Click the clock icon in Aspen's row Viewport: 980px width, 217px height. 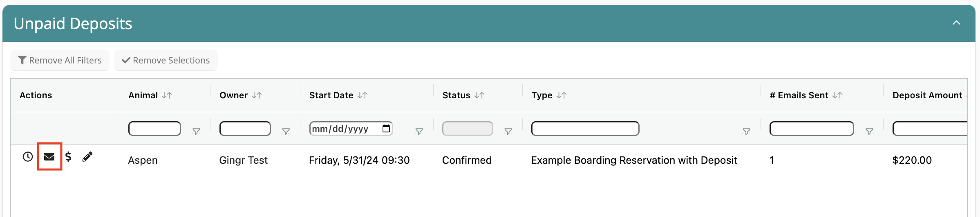coord(27,156)
